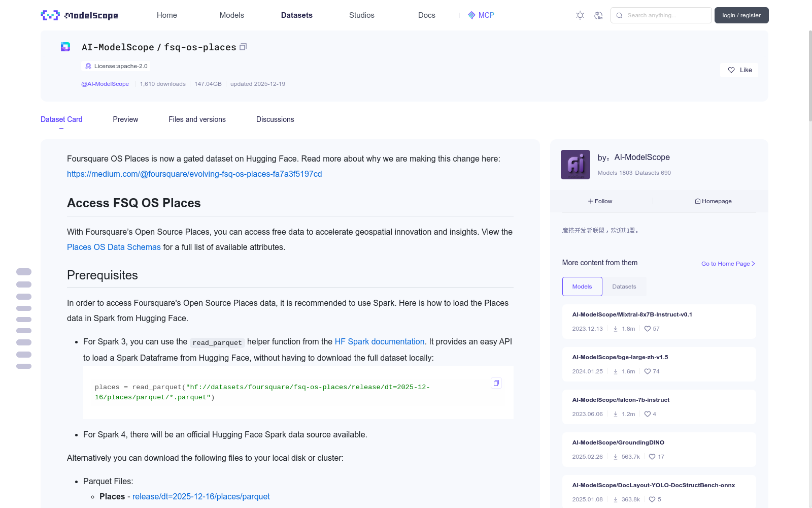Click the chevron arrow after Go to Home Page
Viewport: 812px width, 508px height.
coord(753,264)
